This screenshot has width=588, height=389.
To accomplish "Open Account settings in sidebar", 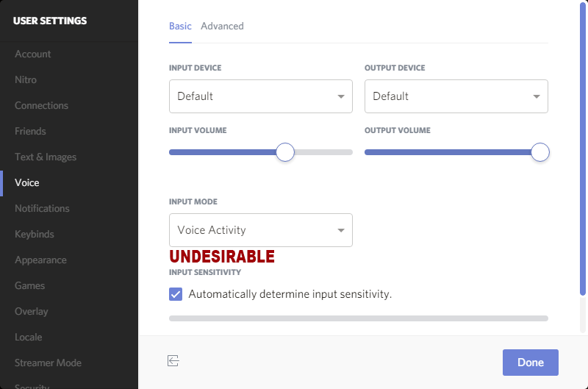I will (x=33, y=54).
